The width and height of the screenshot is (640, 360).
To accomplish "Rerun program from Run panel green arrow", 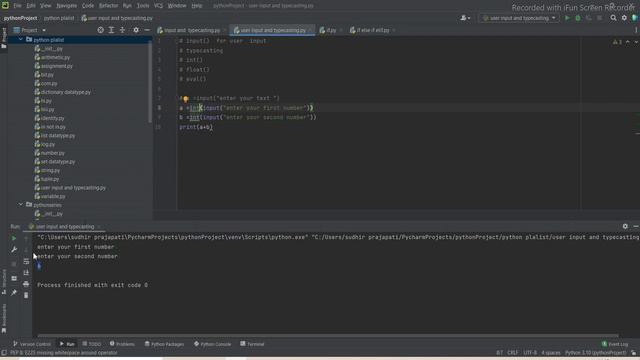I will [14, 238].
